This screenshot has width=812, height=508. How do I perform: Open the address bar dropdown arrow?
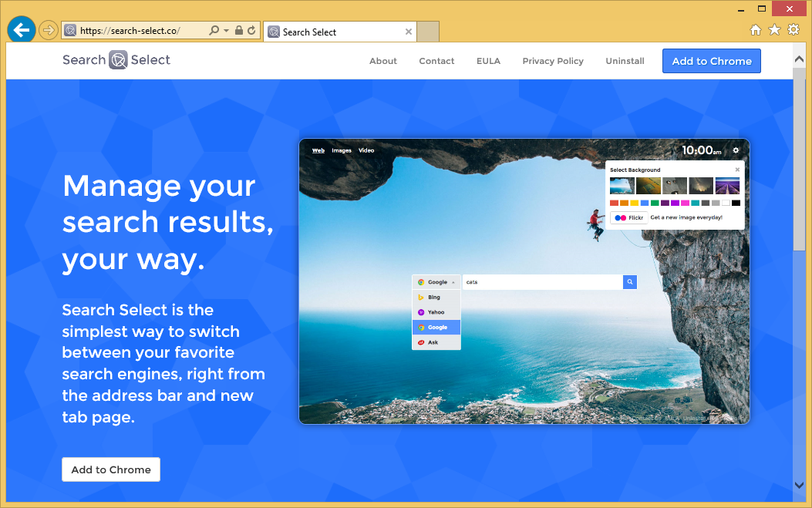pyautogui.click(x=226, y=31)
